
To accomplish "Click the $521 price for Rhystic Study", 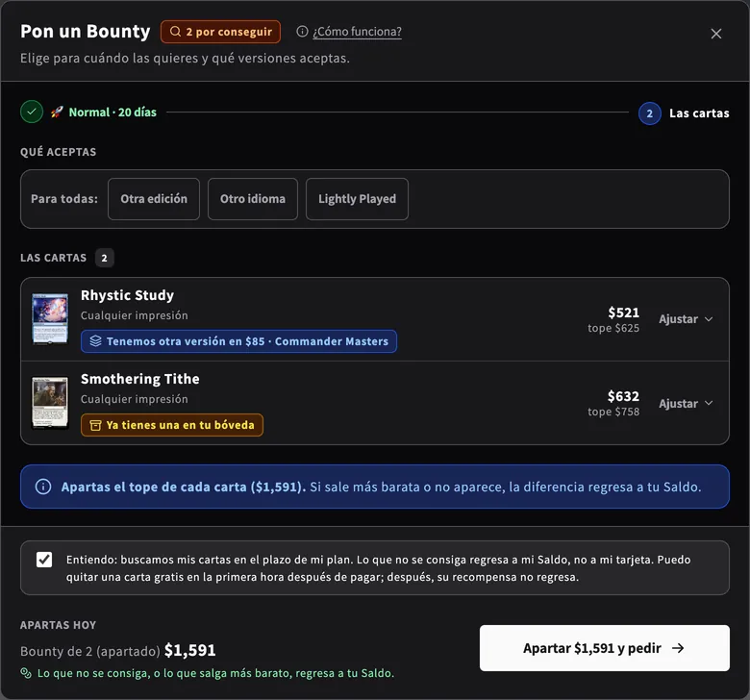I will pyautogui.click(x=623, y=312).
